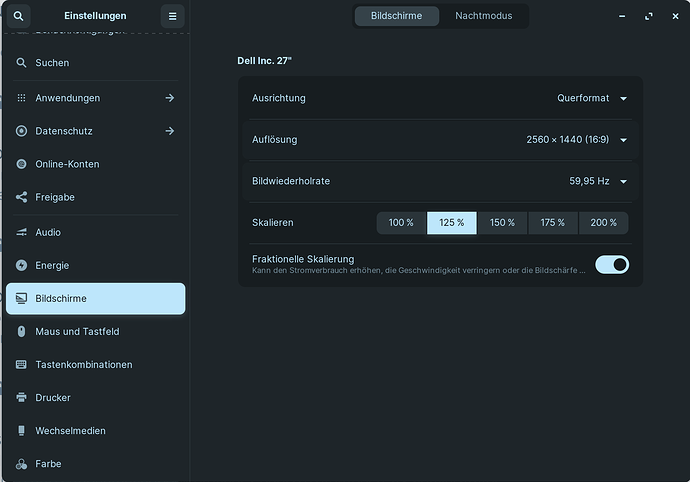Click the Suchen magnifier icon in sidebar
The height and width of the screenshot is (482, 690).
[x=21, y=63]
